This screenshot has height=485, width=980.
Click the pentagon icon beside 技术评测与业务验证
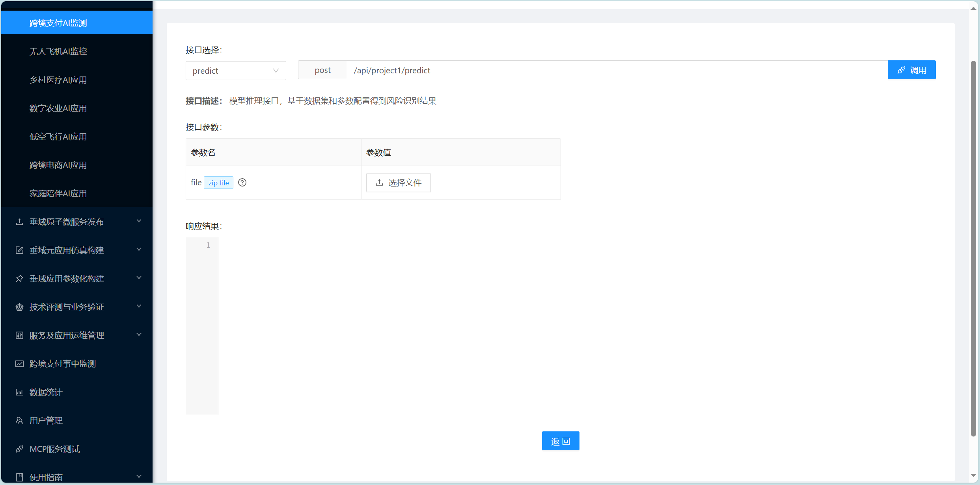(19, 307)
